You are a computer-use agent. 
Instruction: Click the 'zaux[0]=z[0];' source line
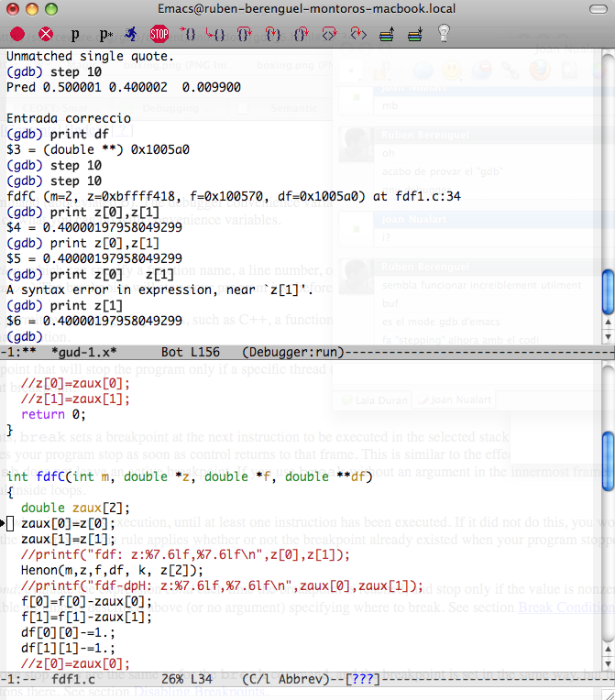pyautogui.click(x=68, y=523)
